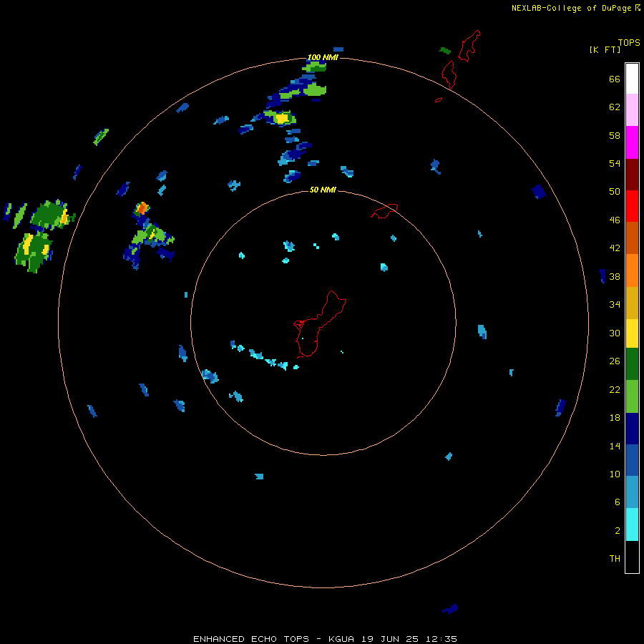Viewport: 644px width, 644px height.
Task: Click the ENHANCED ECHO TOPS title text
Action: coord(251,639)
